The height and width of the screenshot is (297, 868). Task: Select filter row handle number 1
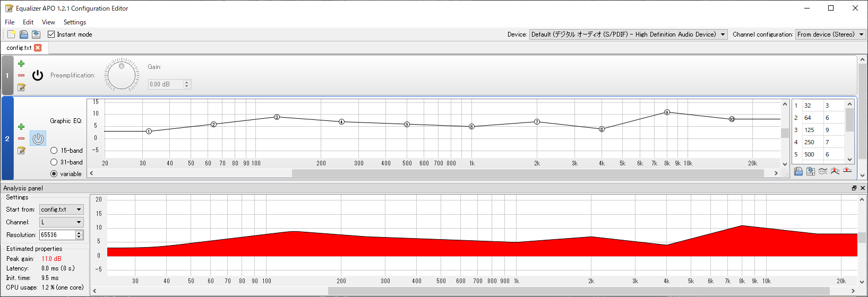[7, 75]
